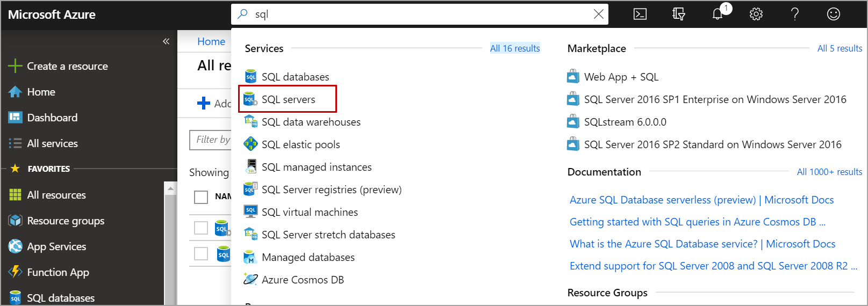Check the first resource row checkbox
868x306 pixels.
pyautogui.click(x=201, y=228)
